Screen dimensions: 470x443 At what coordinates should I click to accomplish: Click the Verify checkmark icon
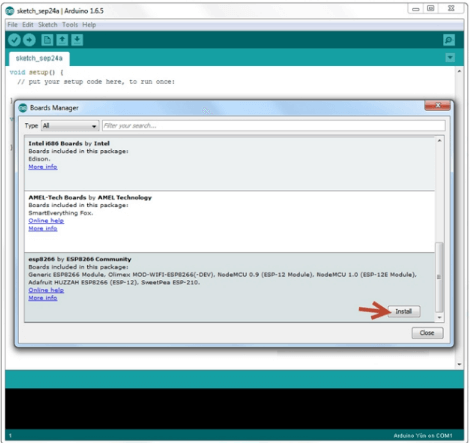pos(14,40)
